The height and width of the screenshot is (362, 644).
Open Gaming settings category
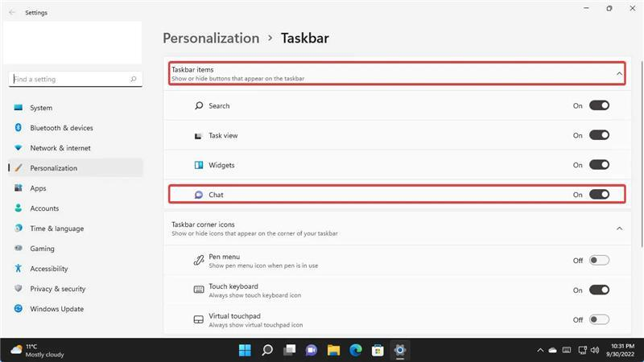76,249
